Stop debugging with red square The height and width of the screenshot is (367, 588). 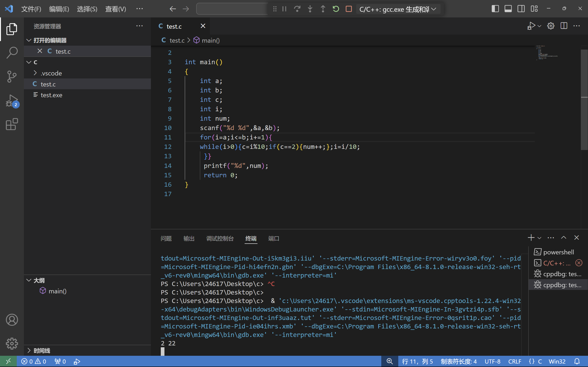pos(349,9)
